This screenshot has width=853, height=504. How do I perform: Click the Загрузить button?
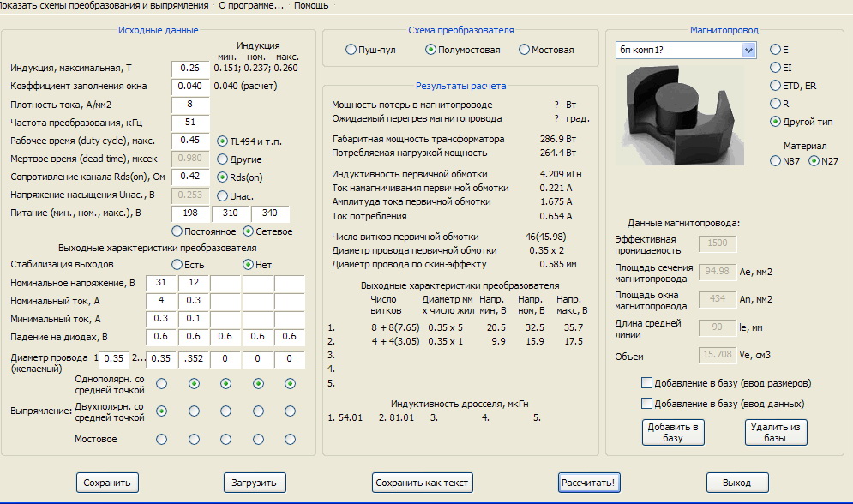point(255,483)
